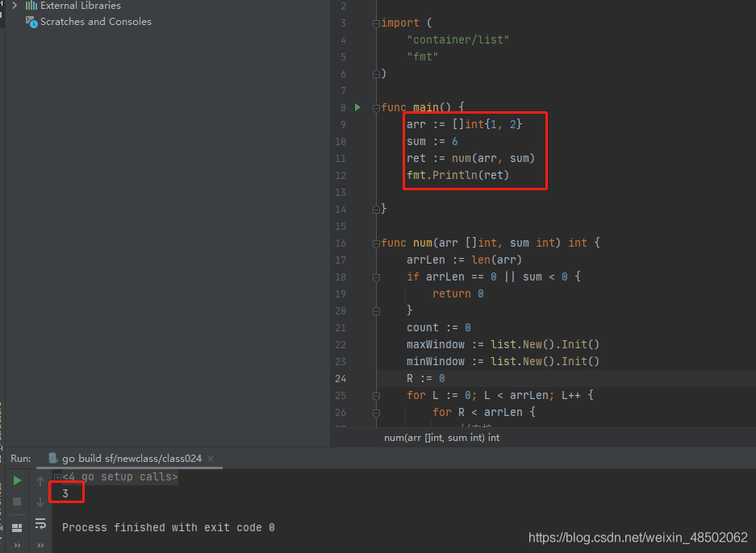Open the restore layout icon in Run panel

click(17, 528)
